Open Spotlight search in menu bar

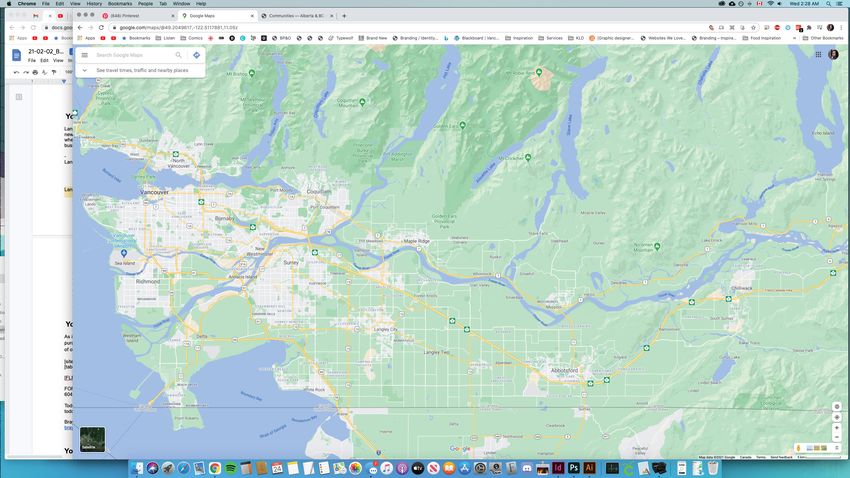(828, 3)
